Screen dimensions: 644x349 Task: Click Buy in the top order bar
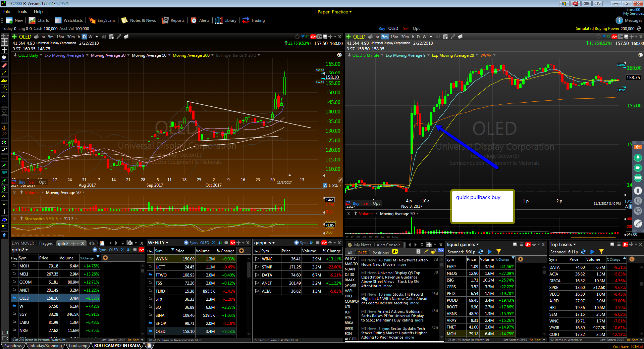tap(382, 29)
